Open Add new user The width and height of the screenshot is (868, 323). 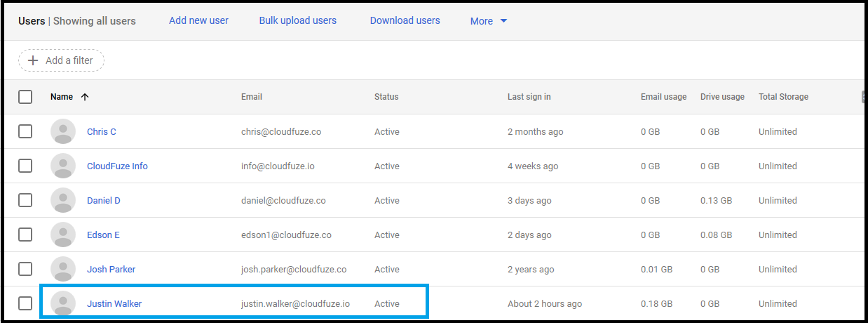click(198, 20)
